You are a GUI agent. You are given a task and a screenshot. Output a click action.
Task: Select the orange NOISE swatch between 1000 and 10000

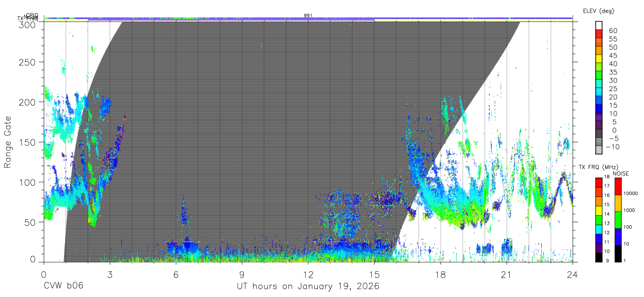618,203
